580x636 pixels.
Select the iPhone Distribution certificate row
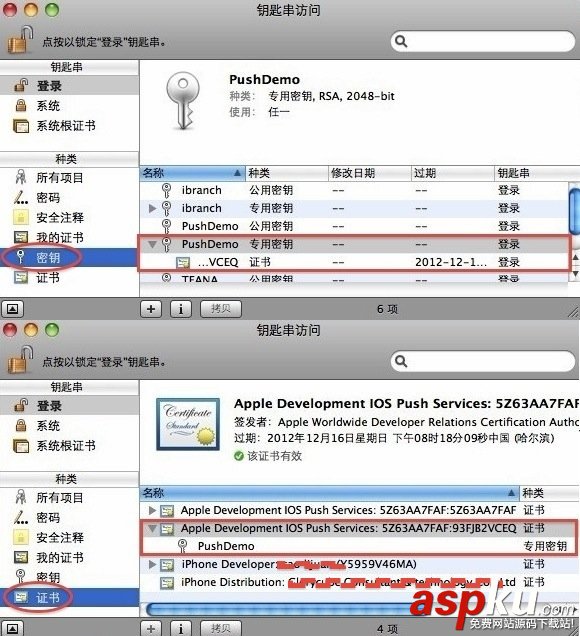pyautogui.click(x=359, y=582)
